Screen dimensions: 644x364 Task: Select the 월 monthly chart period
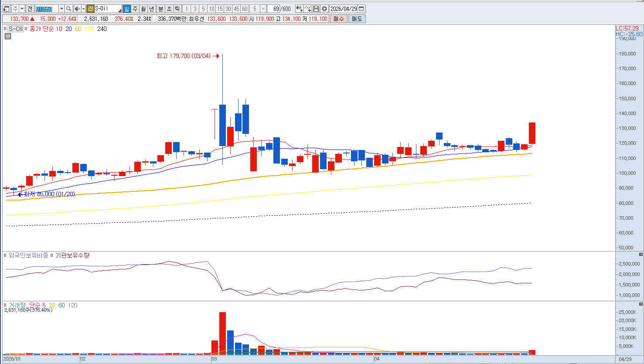click(143, 9)
